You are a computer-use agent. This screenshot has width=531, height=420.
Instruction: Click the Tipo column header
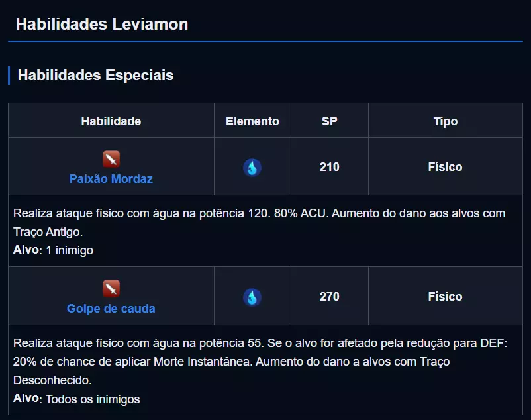pyautogui.click(x=445, y=121)
